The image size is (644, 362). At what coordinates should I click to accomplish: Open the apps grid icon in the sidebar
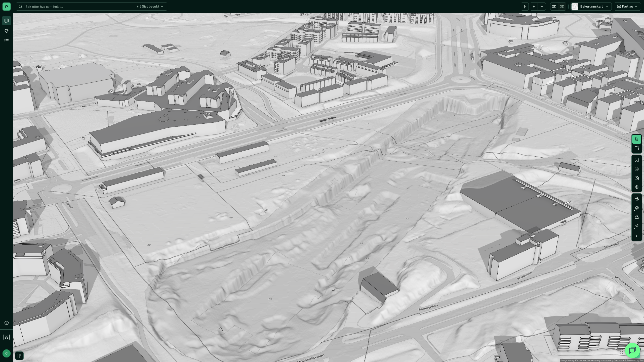7,337
